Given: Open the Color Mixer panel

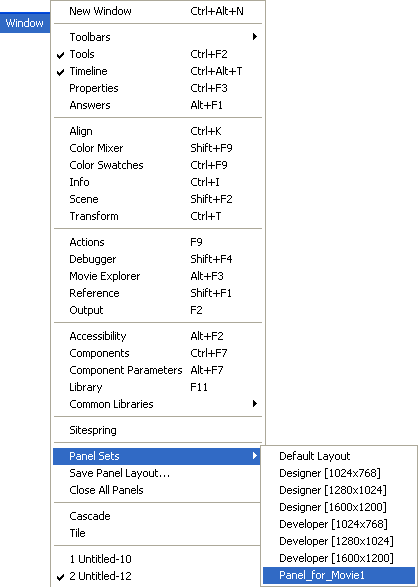Looking at the screenshot, I should coord(157,148).
